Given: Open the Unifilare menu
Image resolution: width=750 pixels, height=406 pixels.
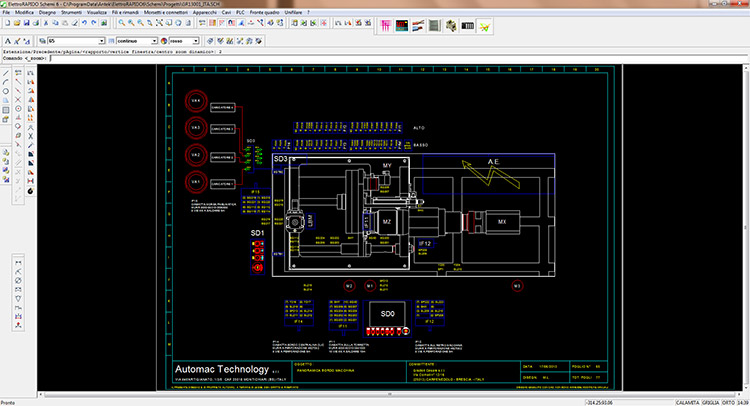Looking at the screenshot, I should (293, 12).
